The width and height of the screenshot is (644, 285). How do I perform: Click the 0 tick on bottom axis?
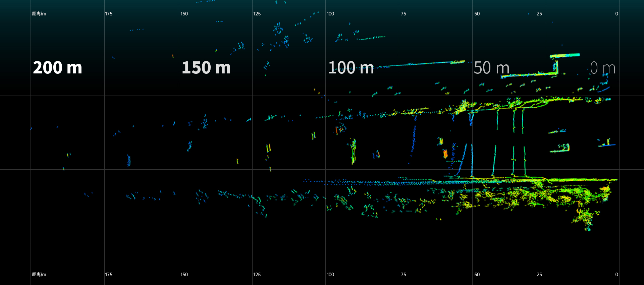[616, 275]
